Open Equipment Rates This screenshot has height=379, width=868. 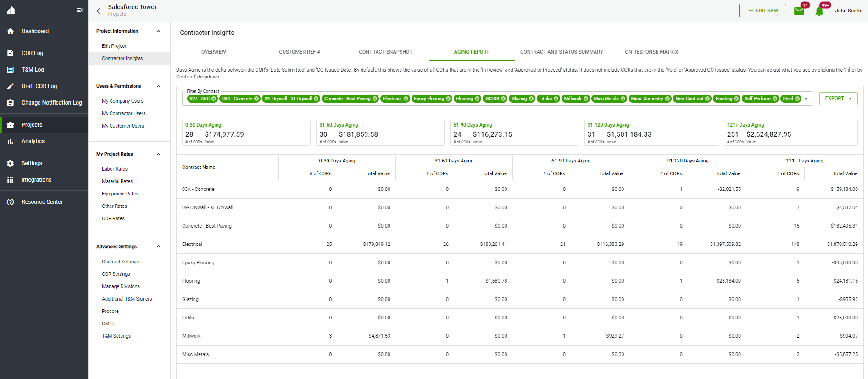click(x=120, y=194)
